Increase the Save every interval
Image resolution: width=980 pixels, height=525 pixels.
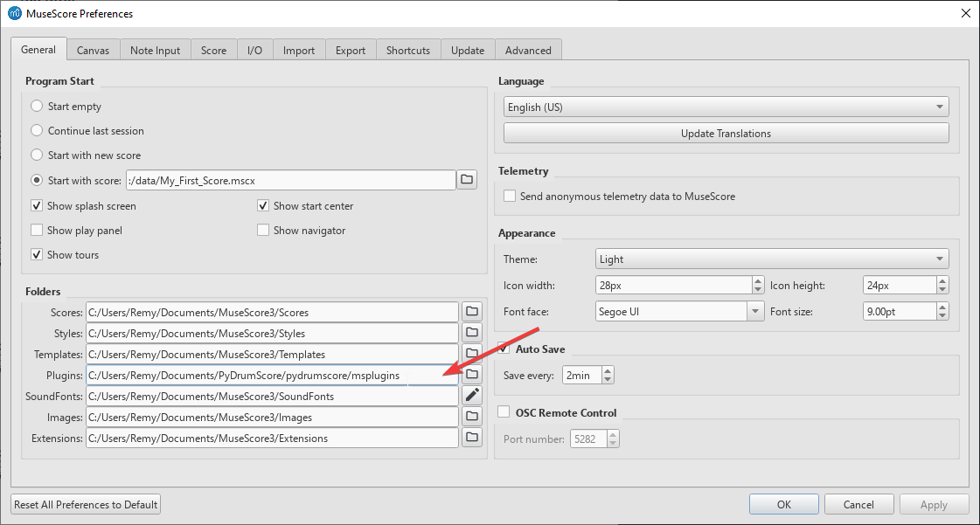(x=608, y=370)
